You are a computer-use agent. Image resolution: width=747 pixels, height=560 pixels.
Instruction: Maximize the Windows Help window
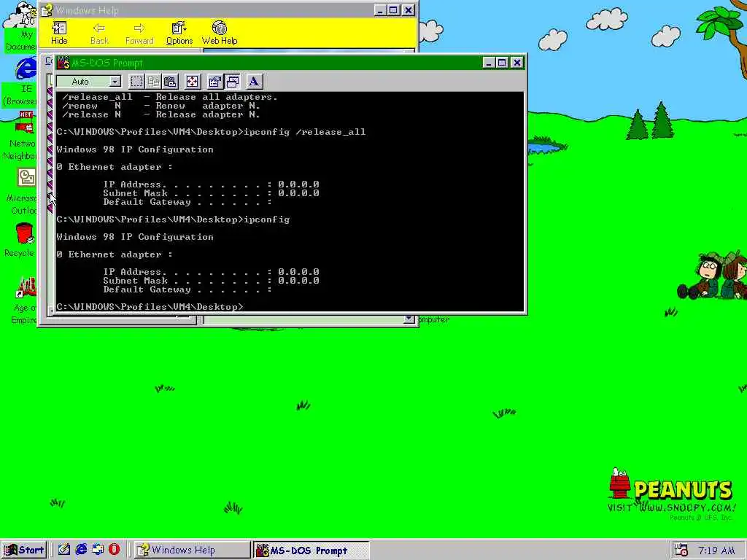point(393,10)
